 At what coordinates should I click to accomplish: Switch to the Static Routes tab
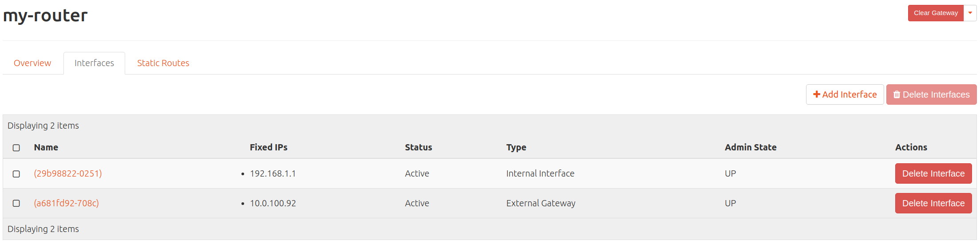pyautogui.click(x=163, y=63)
